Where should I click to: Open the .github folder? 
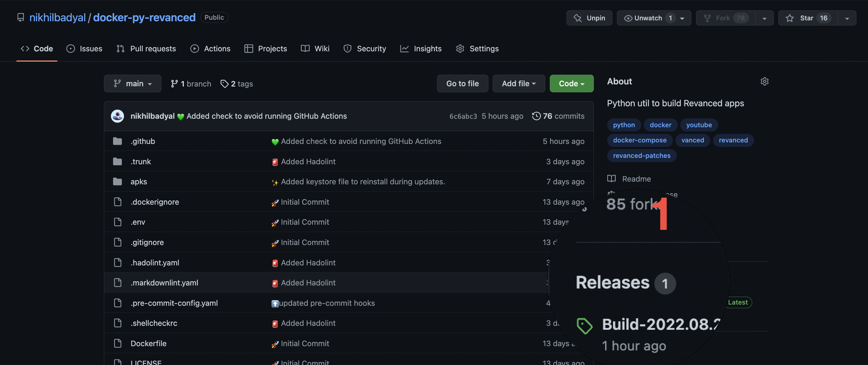pyautogui.click(x=143, y=141)
